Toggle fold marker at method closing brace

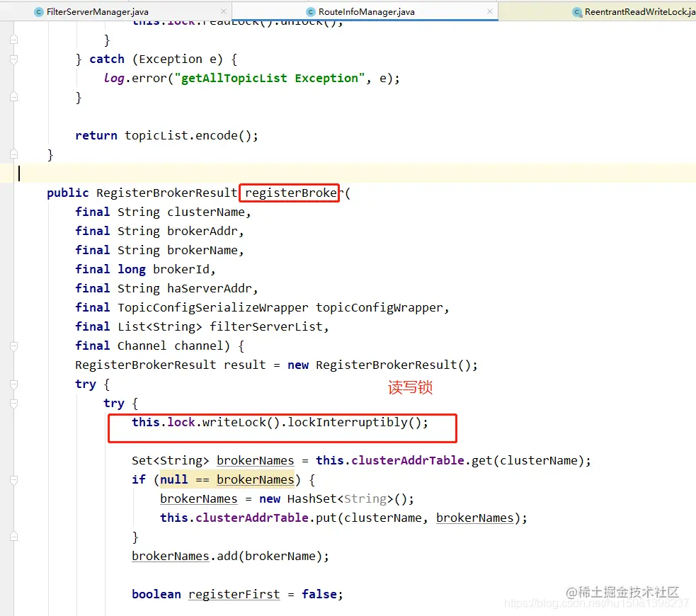[13, 154]
